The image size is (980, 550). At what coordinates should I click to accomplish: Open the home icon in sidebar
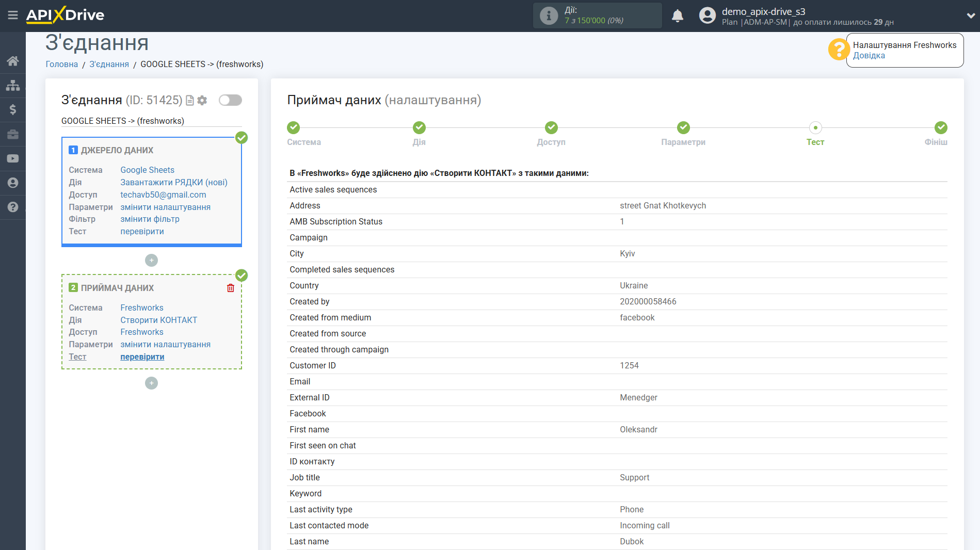(x=13, y=61)
